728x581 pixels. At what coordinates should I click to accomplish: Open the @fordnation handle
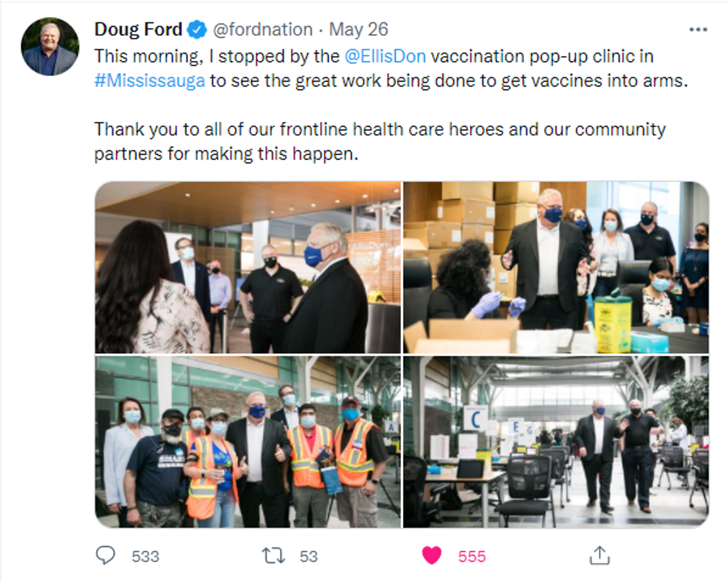[263, 30]
